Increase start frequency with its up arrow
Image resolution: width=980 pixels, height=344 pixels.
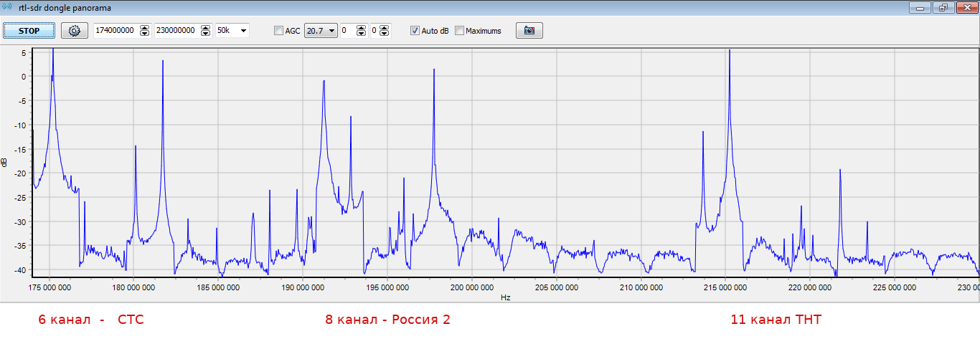145,28
